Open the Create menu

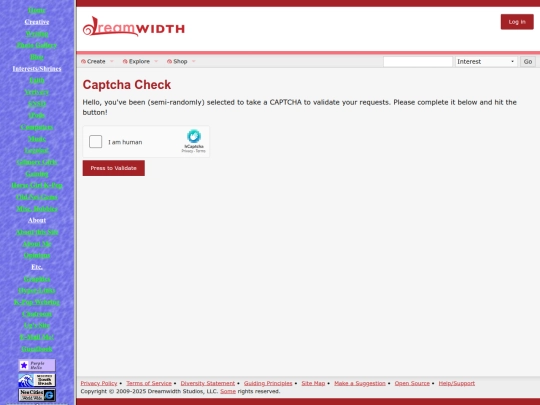[x=96, y=61]
